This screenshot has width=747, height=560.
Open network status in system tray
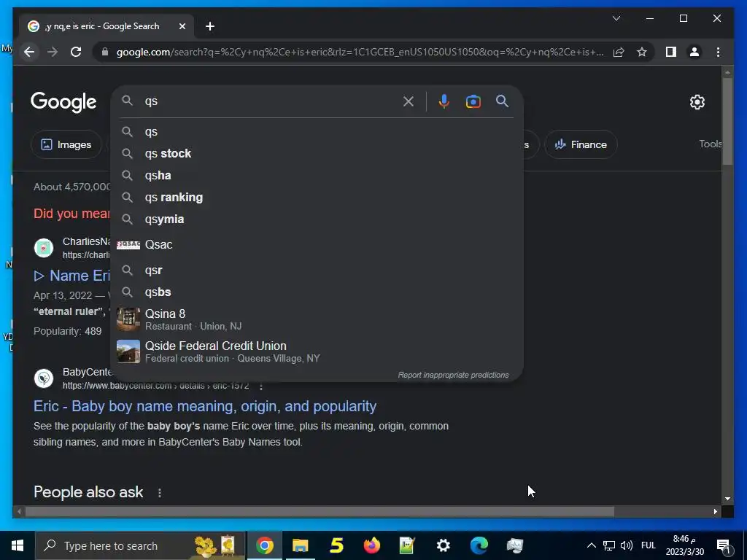tap(609, 545)
